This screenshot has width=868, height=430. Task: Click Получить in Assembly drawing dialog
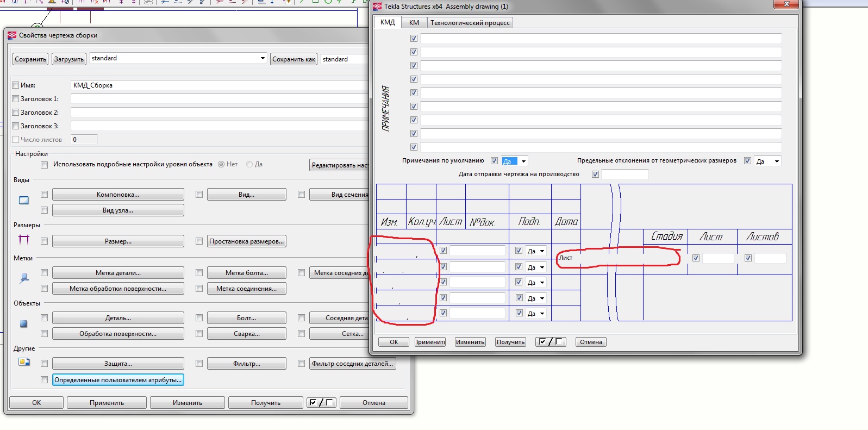510,342
